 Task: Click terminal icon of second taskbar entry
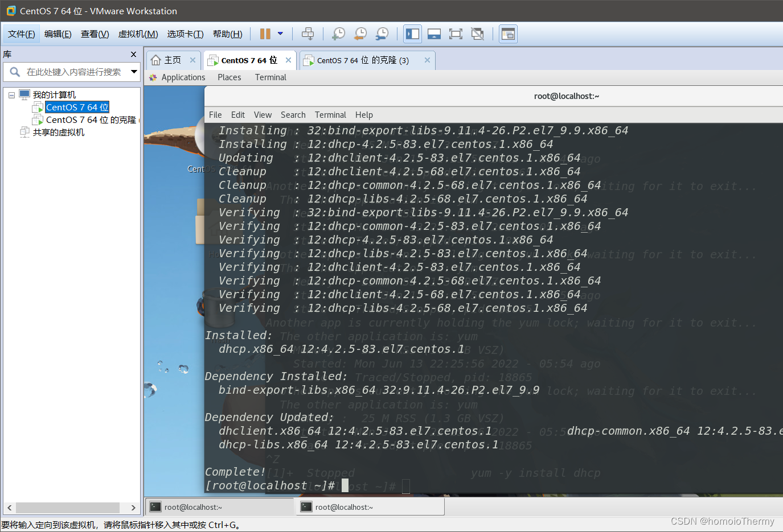click(x=306, y=507)
